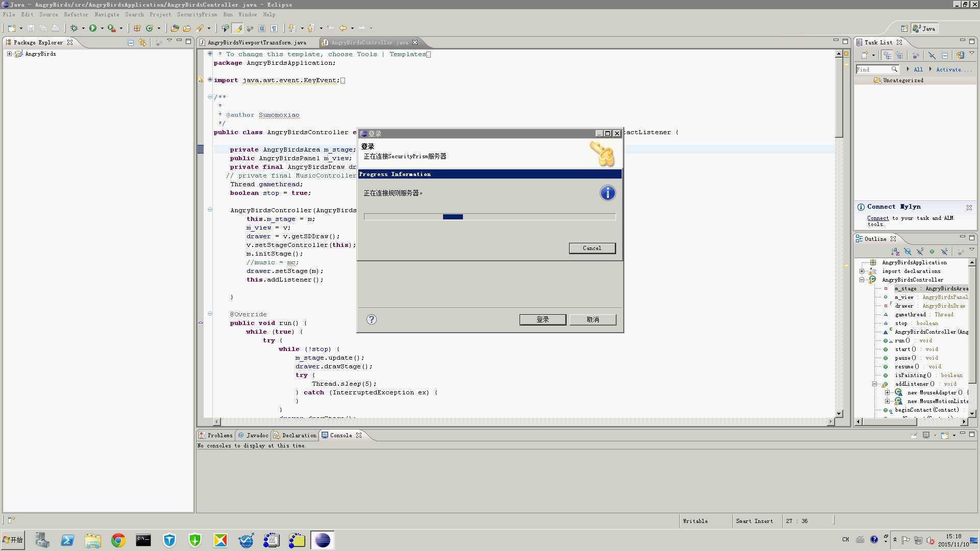Click the Open Task folder icon
The image size is (980, 551).
click(x=187, y=28)
